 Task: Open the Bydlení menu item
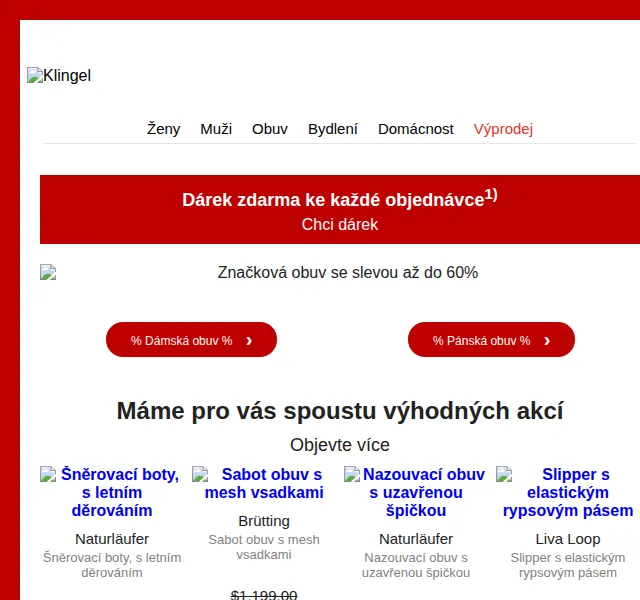[333, 129]
